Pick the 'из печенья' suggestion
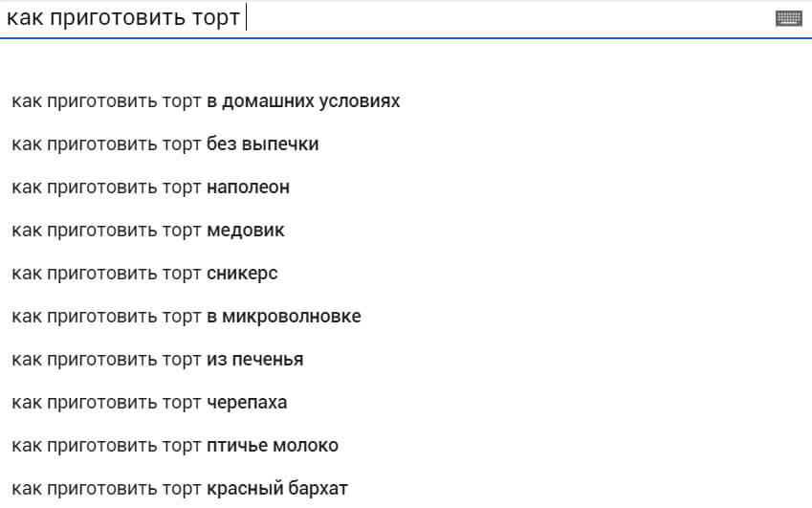The width and height of the screenshot is (812, 508). 158,360
